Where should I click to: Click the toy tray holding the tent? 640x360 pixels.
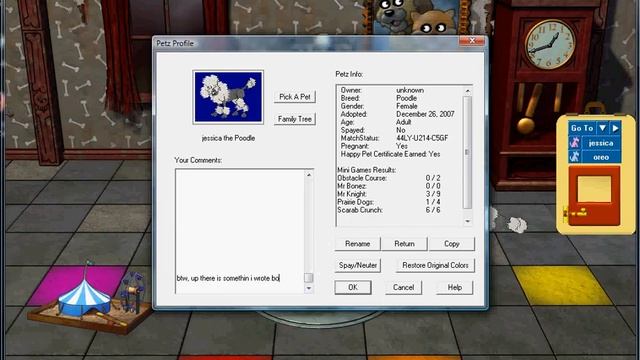click(x=90, y=316)
